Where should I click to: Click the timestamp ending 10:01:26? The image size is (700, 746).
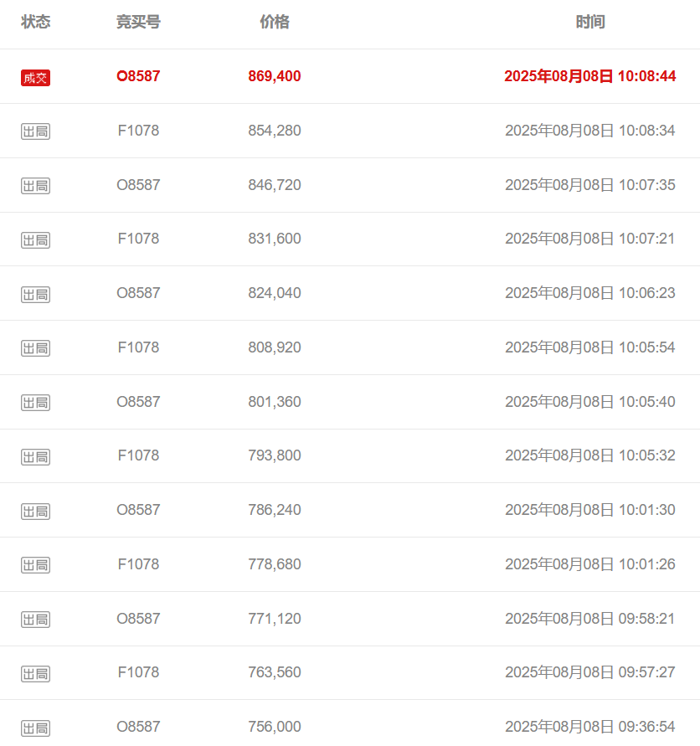[x=590, y=563]
